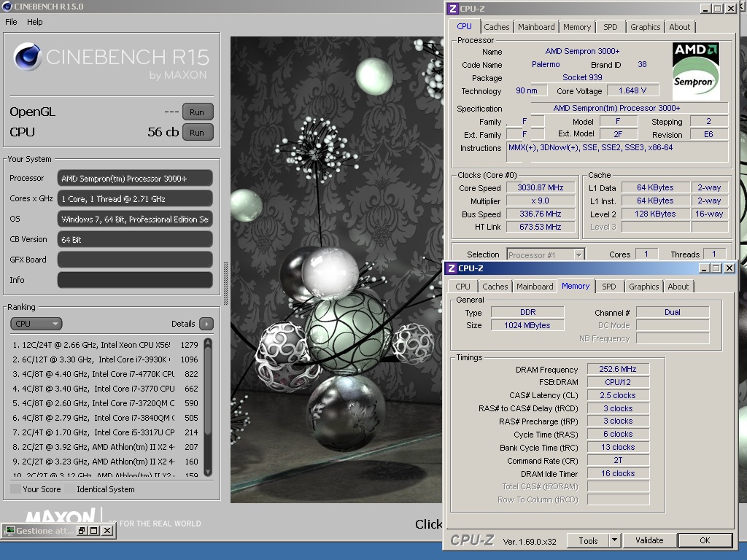
Task: Open About tab in lower CPU-Z window
Action: pyautogui.click(x=678, y=287)
